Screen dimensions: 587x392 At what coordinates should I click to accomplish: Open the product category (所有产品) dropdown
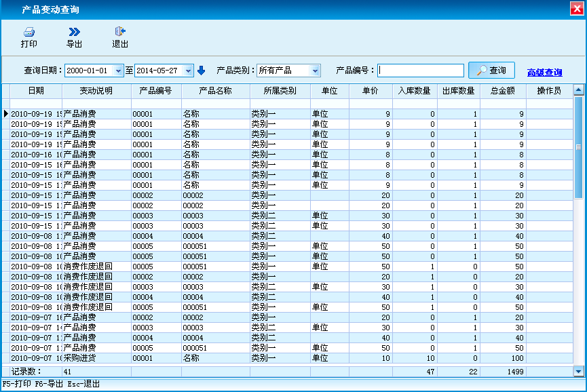pyautogui.click(x=315, y=71)
